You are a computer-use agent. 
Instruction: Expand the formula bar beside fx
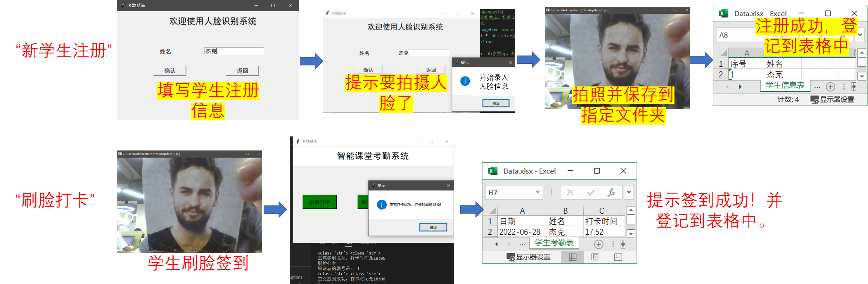[629, 192]
